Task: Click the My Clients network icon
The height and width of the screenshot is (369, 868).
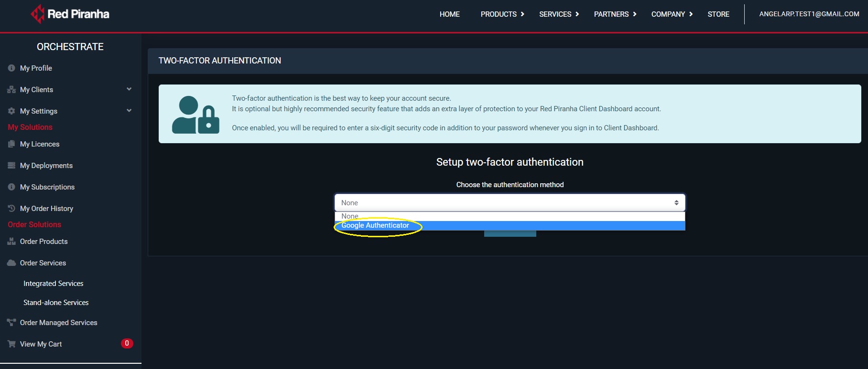Action: (11, 90)
